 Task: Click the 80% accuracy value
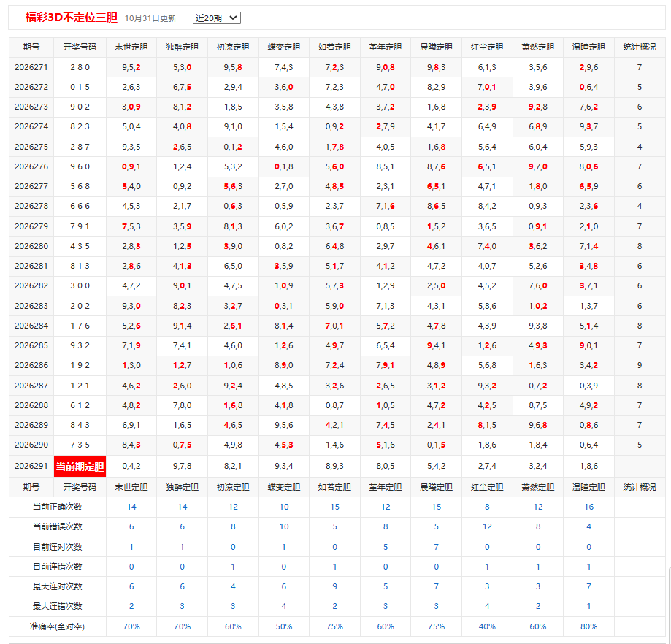tap(588, 626)
